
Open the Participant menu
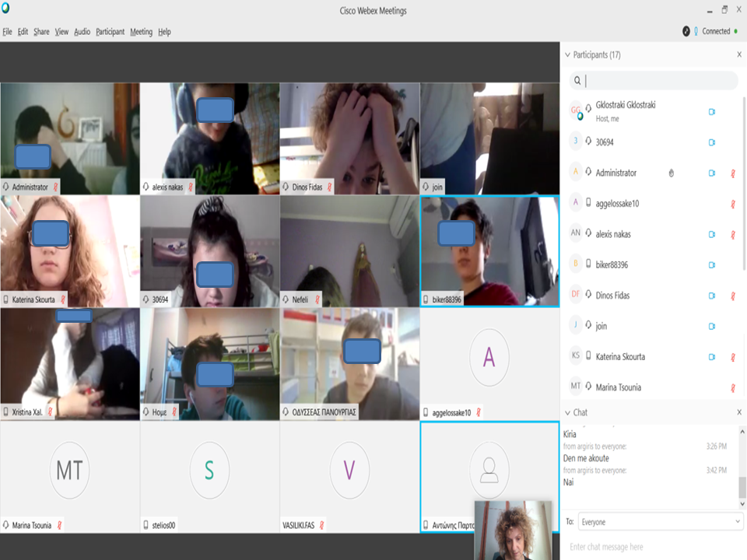[110, 32]
